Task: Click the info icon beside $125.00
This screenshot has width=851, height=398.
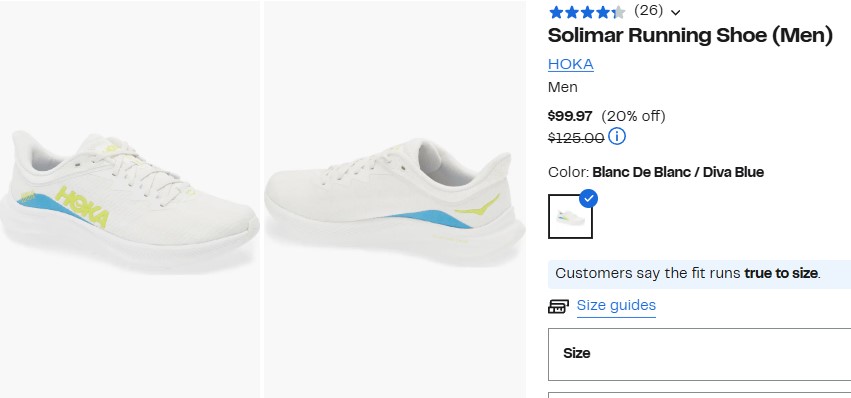Action: click(617, 136)
